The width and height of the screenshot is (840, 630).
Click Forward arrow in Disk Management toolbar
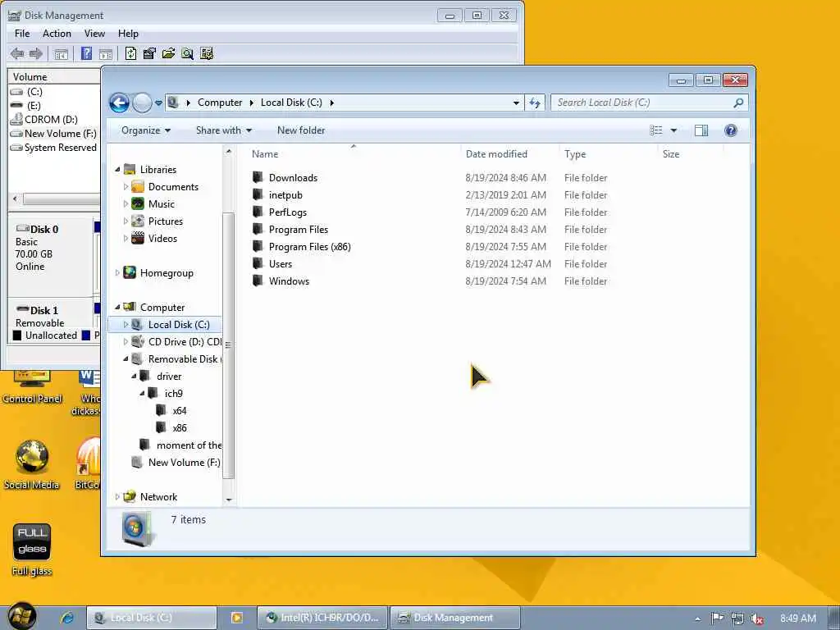tap(36, 53)
